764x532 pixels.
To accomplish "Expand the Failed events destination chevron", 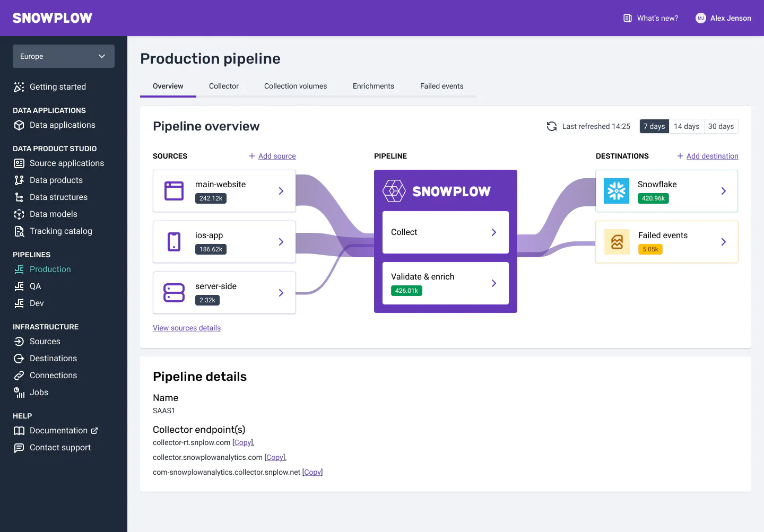I will pyautogui.click(x=724, y=242).
